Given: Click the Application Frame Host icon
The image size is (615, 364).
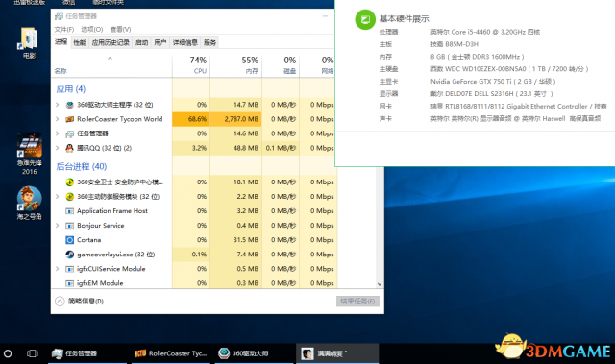Looking at the screenshot, I should coord(70,211).
